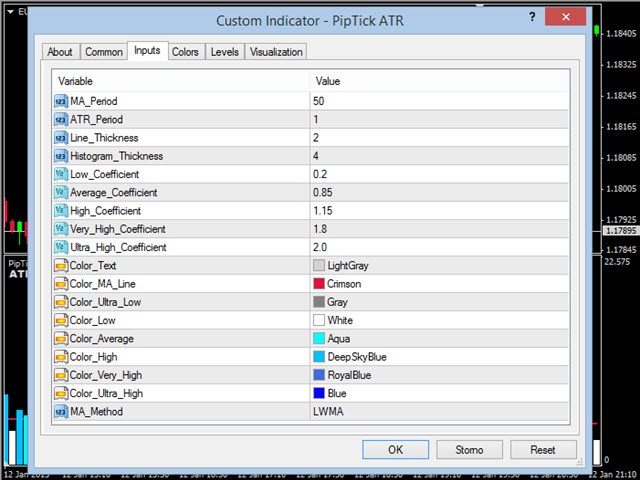Pick the Aqua swatch for Color_Average
640x480 pixels.
(x=319, y=339)
